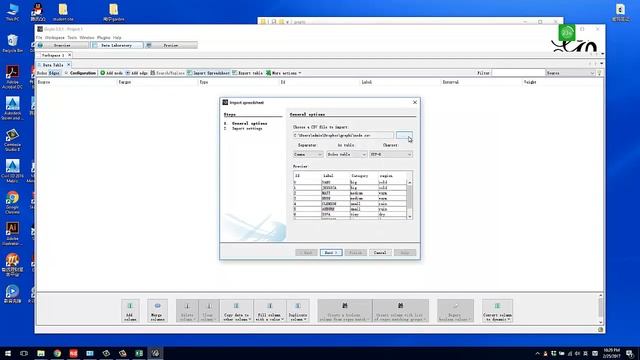Click the Windows Start button
640x360 pixels.
(8, 353)
